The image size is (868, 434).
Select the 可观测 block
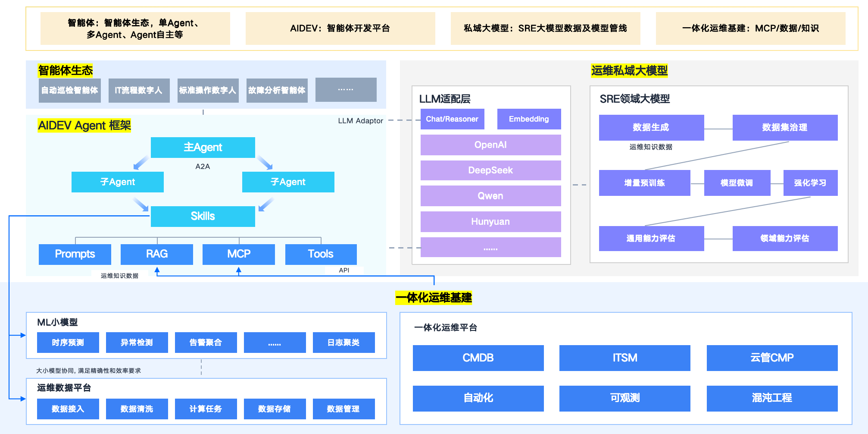(x=624, y=398)
